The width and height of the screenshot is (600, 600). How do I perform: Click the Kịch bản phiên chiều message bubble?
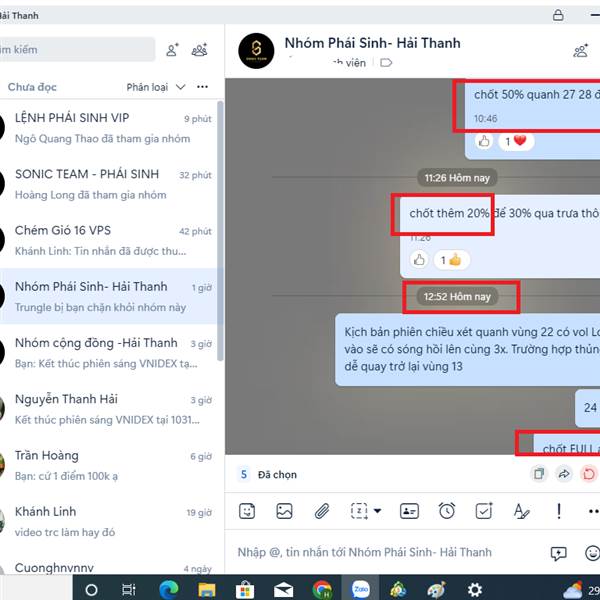point(468,350)
